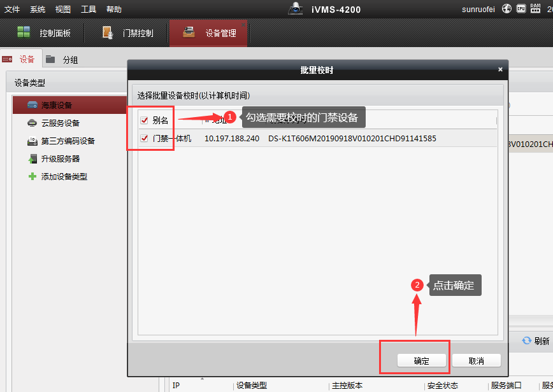Click the 添加设备类型 green plus icon
This screenshot has width=553, height=392.
[32, 176]
